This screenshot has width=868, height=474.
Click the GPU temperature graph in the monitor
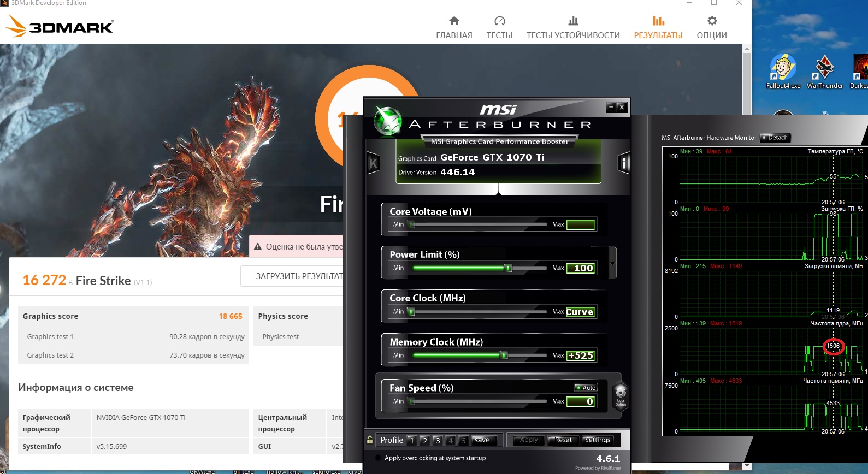coord(772,179)
